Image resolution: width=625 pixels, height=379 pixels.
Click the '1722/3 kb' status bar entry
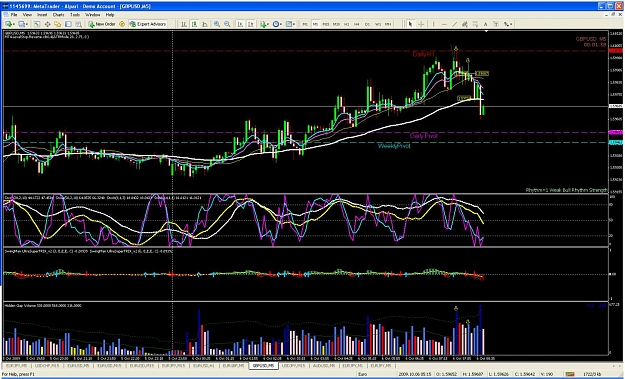592,374
